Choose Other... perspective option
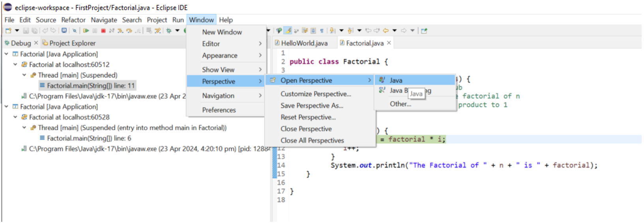The height and width of the screenshot is (223, 644). (415, 104)
